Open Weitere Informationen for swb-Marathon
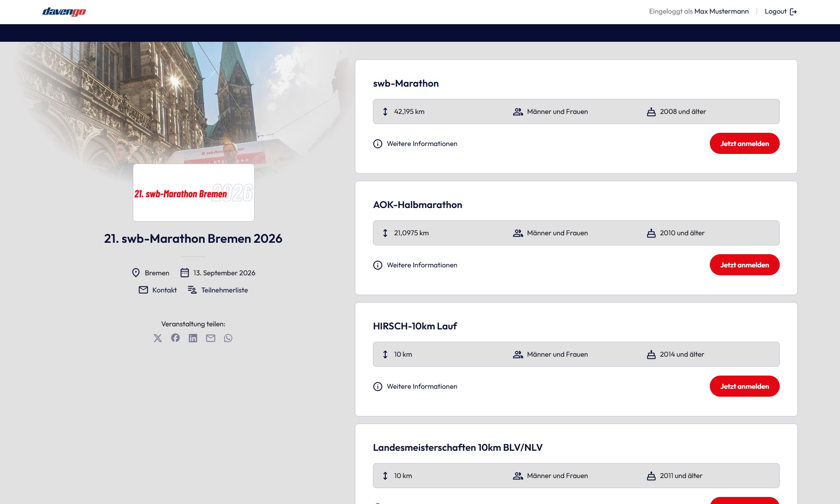Image resolution: width=840 pixels, height=504 pixels. [422, 143]
